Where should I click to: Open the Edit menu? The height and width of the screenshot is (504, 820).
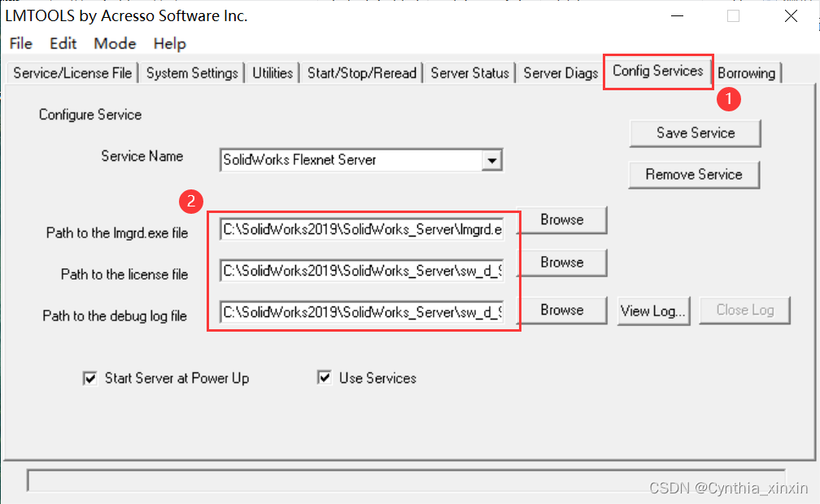[x=63, y=43]
